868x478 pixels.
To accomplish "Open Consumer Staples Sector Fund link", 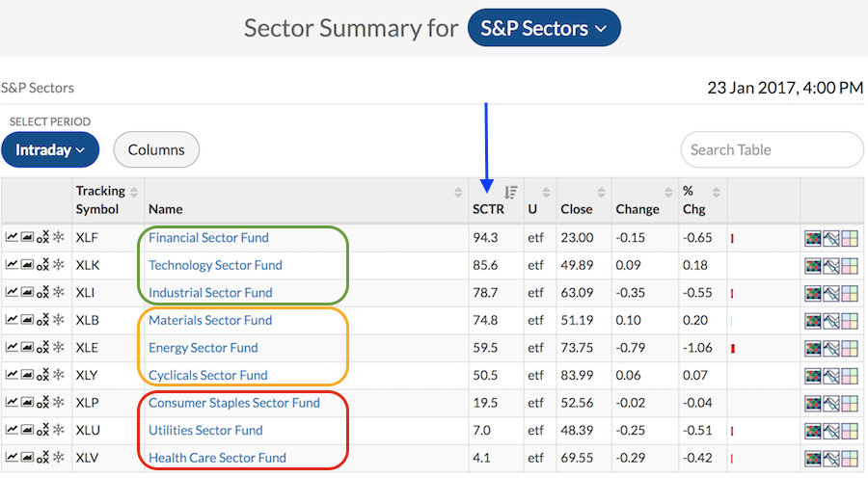I will coord(234,403).
